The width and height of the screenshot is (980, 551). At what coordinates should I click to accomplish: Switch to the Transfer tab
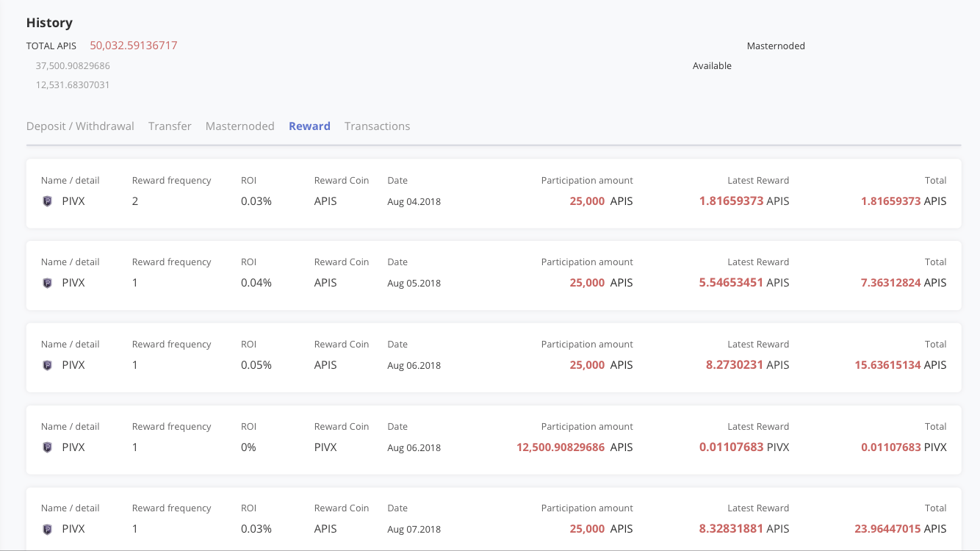[170, 126]
